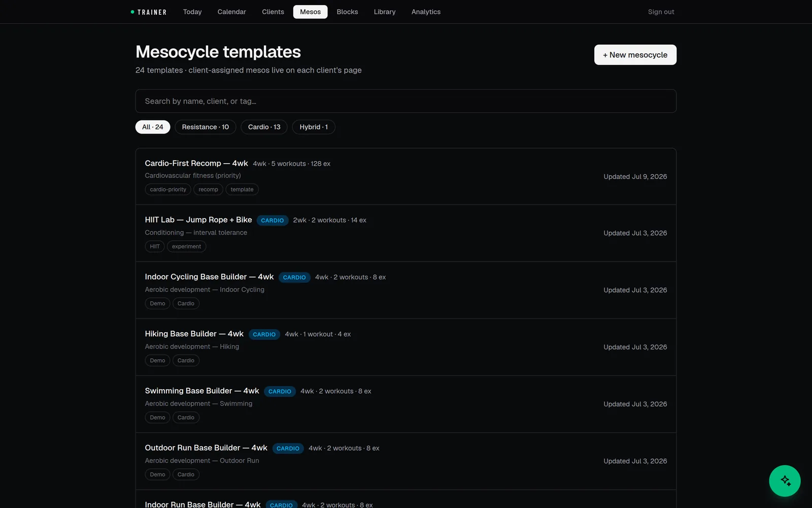Open the Library page
The width and height of the screenshot is (812, 508).
385,12
